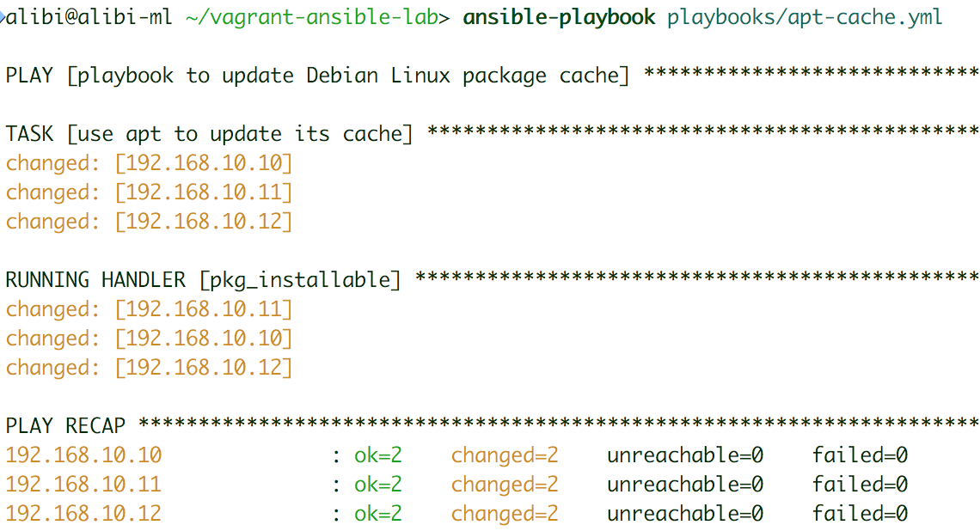Click the alibi@alibi-ml prompt username
The height and width of the screenshot is (531, 980).
click(x=90, y=17)
